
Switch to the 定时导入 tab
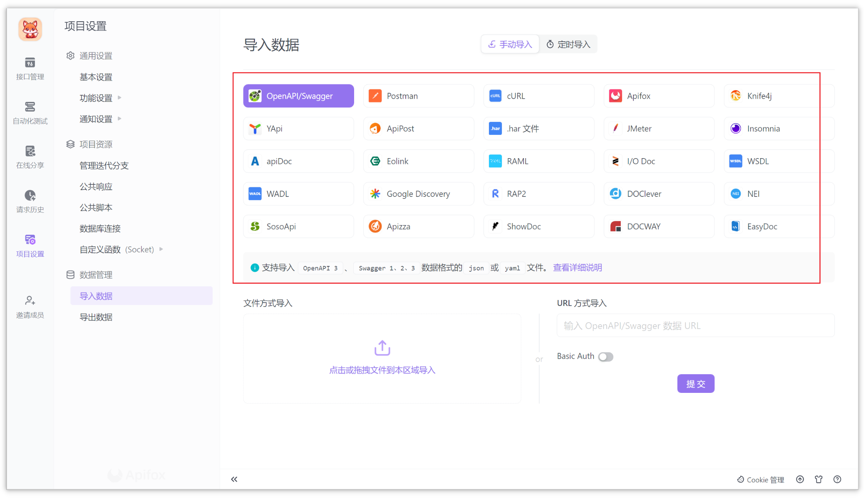[x=568, y=45]
